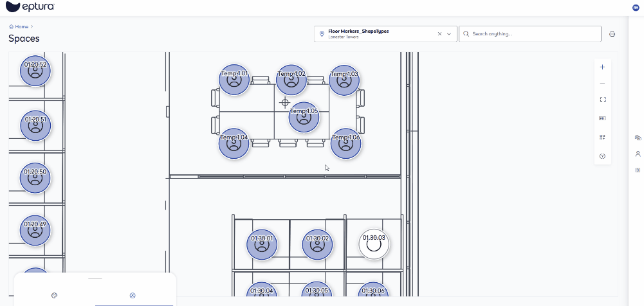644x306 pixels.
Task: Open the buildings panel in the right sidebar
Action: point(638,138)
